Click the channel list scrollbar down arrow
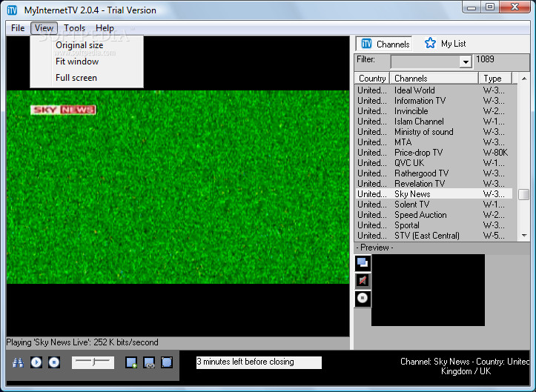The width and height of the screenshot is (536, 392). pyautogui.click(x=524, y=235)
